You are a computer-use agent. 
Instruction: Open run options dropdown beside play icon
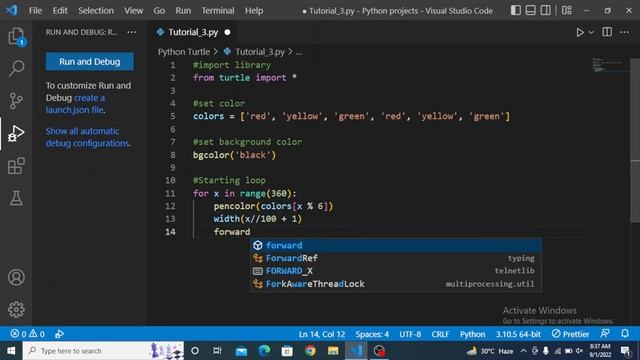(x=591, y=32)
